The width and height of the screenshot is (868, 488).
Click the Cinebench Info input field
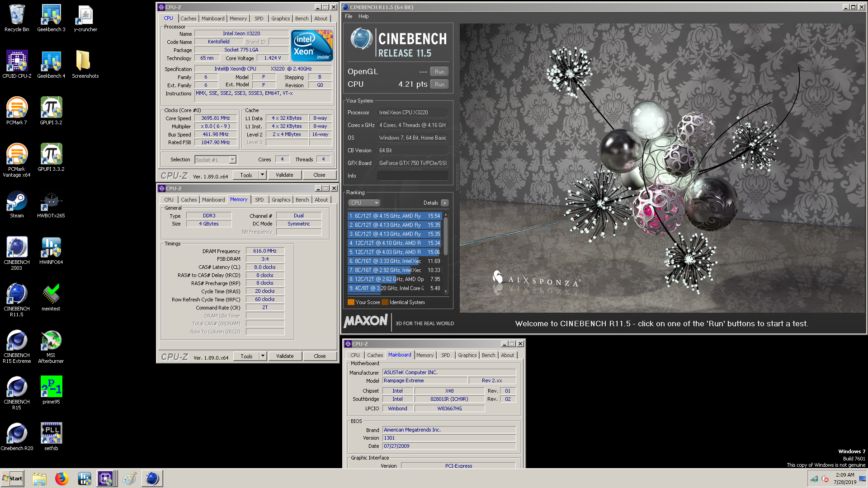tap(413, 176)
